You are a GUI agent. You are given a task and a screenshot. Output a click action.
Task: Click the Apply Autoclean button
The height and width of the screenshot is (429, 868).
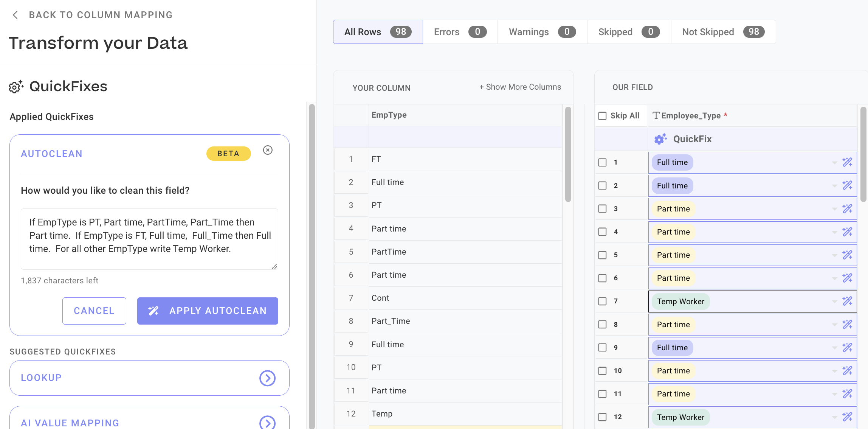point(208,311)
